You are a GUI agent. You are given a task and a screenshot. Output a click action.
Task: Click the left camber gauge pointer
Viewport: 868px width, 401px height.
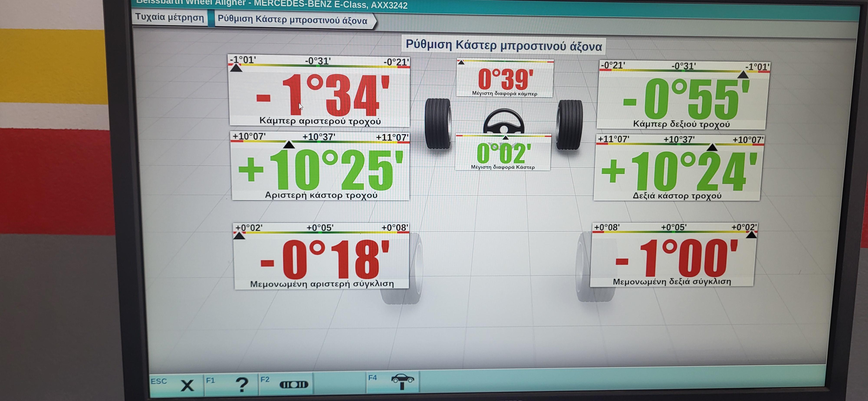(236, 68)
